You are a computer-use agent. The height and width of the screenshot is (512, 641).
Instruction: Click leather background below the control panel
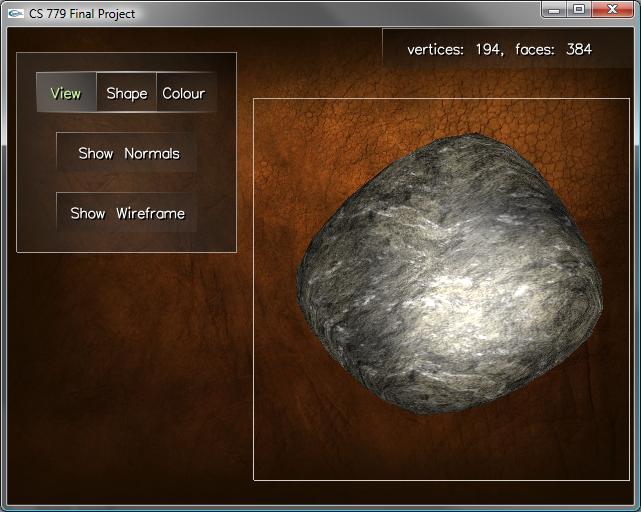coord(120,380)
